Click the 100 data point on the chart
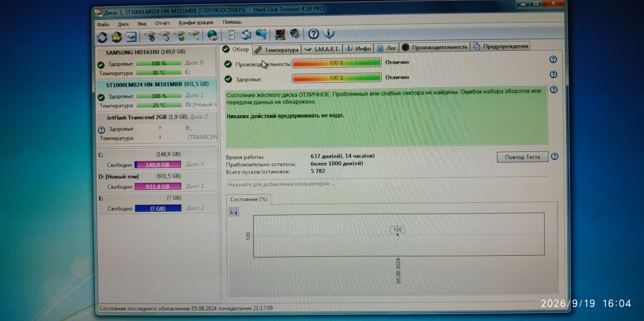 tap(397, 234)
